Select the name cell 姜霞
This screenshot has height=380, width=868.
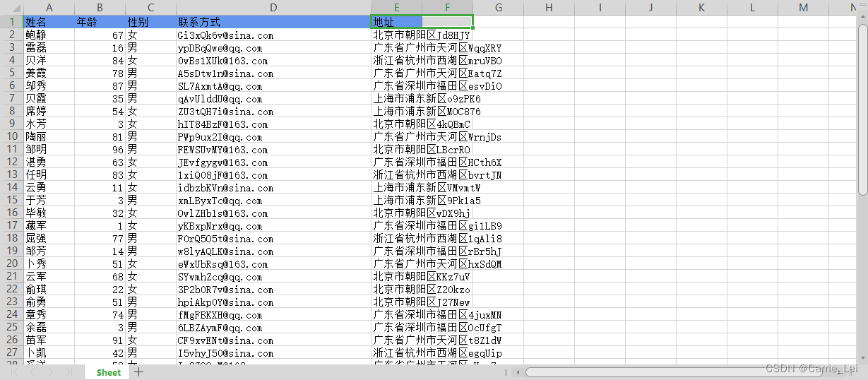pyautogui.click(x=49, y=73)
